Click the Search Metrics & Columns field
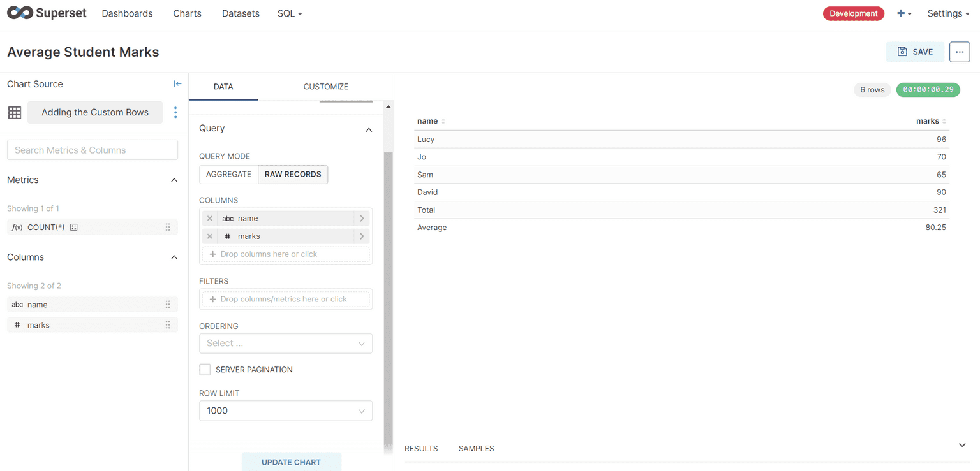This screenshot has height=471, width=980. 93,150
